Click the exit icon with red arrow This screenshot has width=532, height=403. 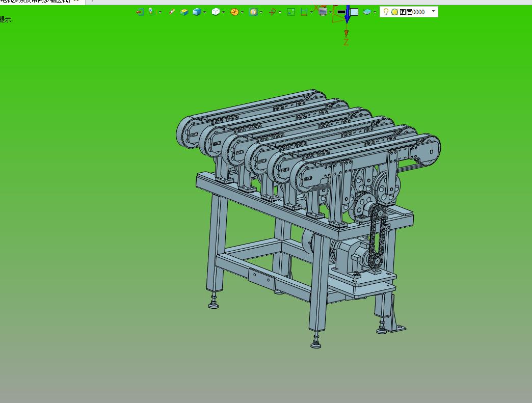point(140,12)
